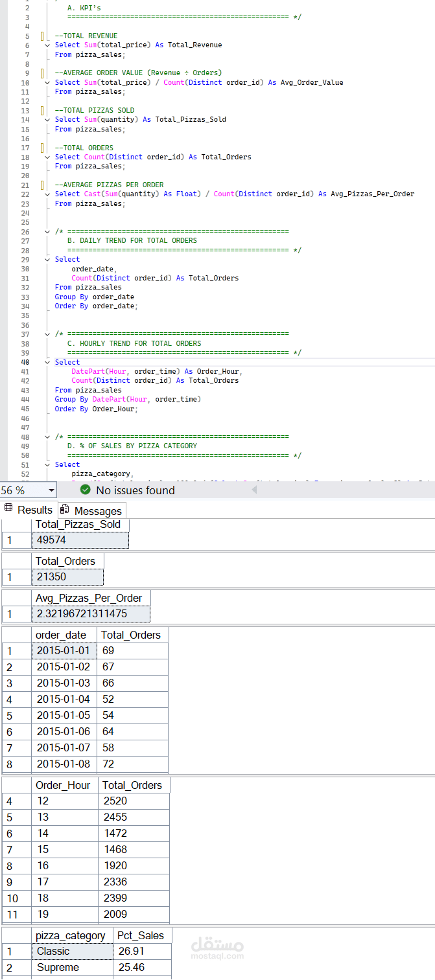Switch to the Results tab

coord(34,510)
